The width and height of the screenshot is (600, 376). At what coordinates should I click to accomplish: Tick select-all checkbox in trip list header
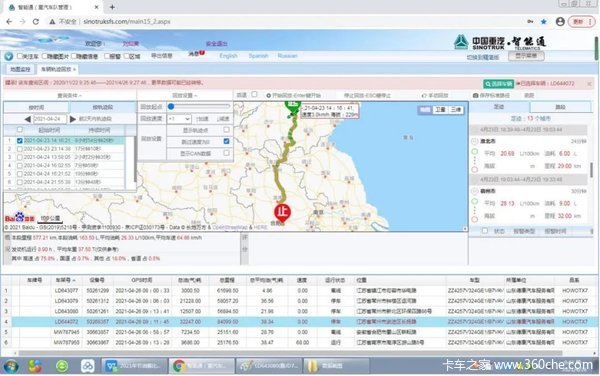click(x=20, y=130)
